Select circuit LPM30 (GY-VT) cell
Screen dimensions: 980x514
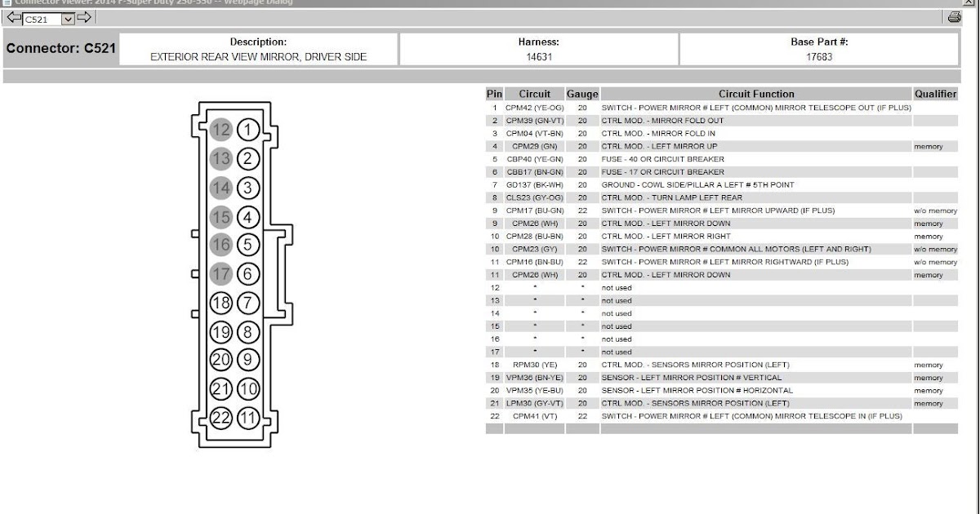click(535, 403)
